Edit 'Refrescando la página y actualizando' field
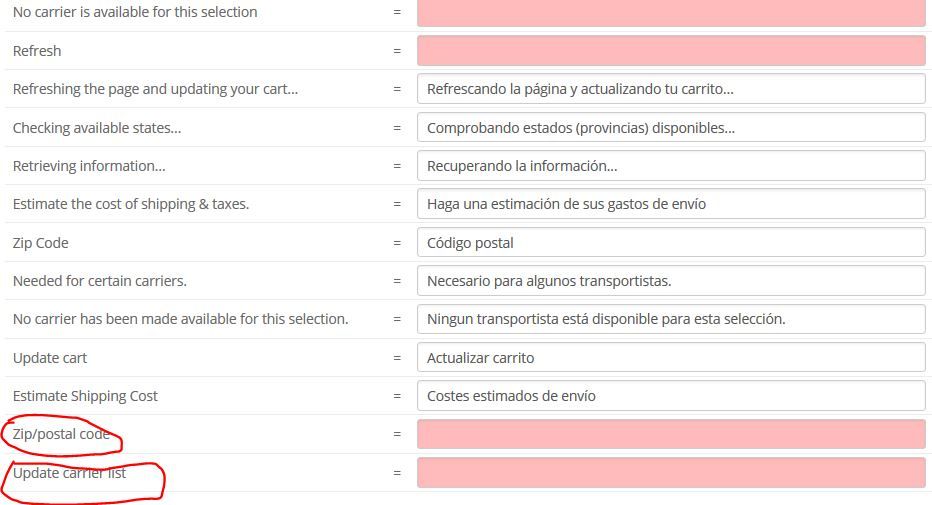Screen dimensions: 932x505 coord(671,89)
